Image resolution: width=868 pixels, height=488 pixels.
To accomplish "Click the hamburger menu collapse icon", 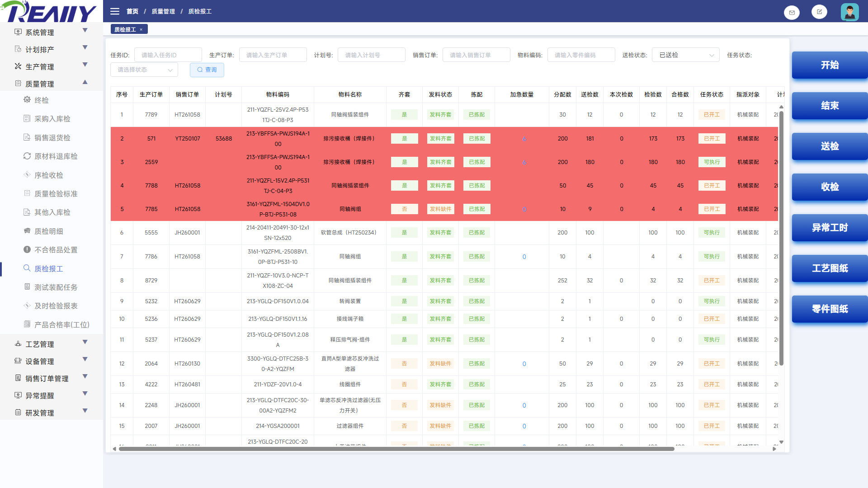I will pyautogui.click(x=115, y=11).
